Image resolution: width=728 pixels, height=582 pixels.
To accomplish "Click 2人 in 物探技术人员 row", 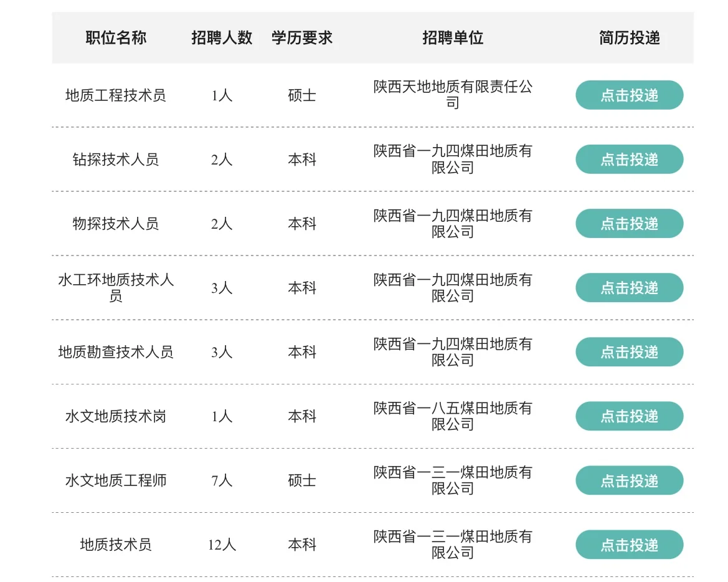I will pos(222,224).
